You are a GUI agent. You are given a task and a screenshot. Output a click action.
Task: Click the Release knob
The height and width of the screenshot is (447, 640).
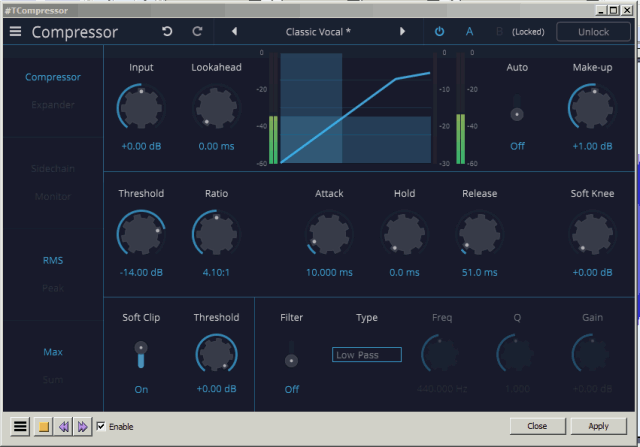480,234
